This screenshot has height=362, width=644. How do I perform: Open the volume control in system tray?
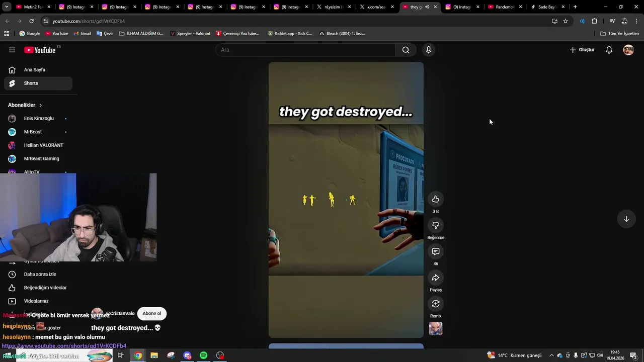(600, 355)
